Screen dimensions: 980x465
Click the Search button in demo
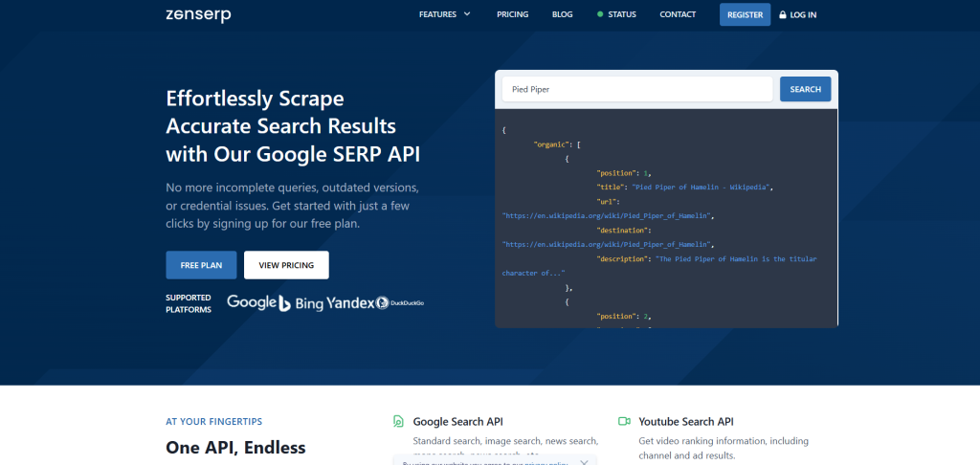tap(805, 89)
